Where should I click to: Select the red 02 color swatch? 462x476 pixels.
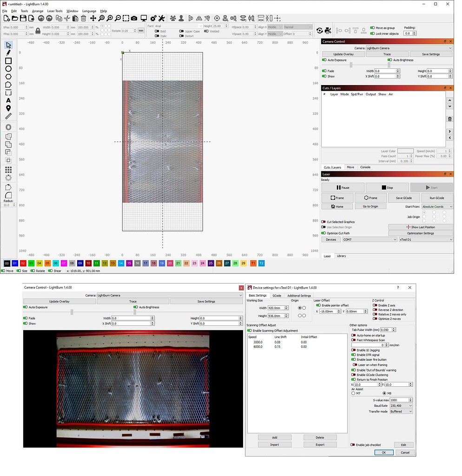click(23, 263)
